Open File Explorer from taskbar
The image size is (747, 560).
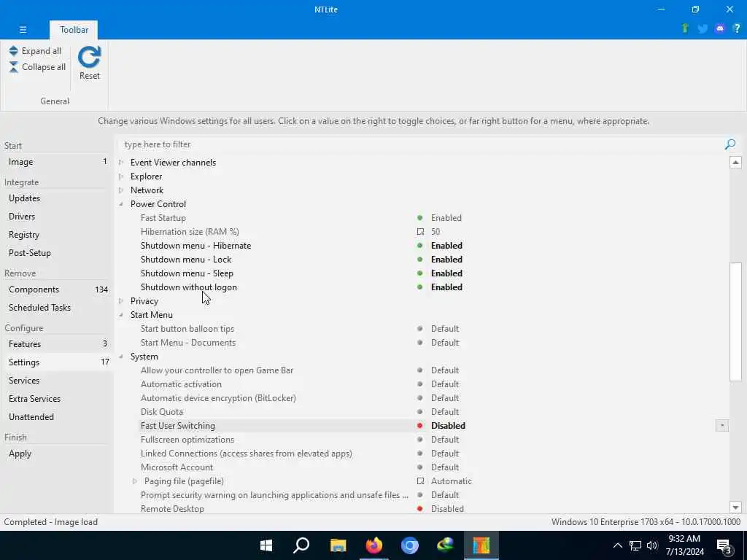coord(338,545)
